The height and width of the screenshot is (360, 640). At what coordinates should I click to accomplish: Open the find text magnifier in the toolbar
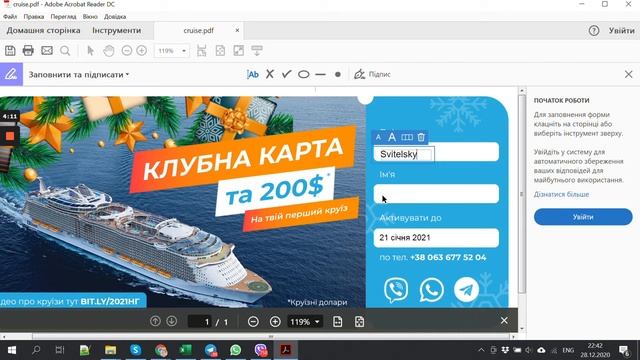(65, 51)
